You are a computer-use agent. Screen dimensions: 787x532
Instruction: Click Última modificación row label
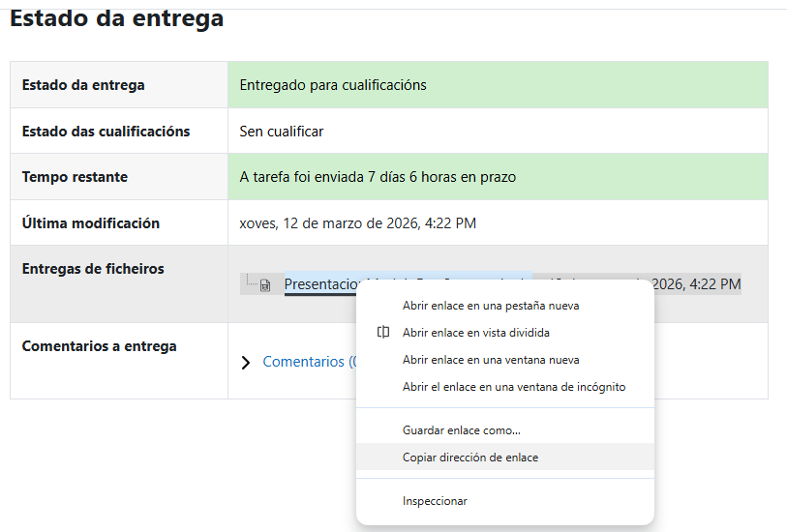(x=91, y=223)
